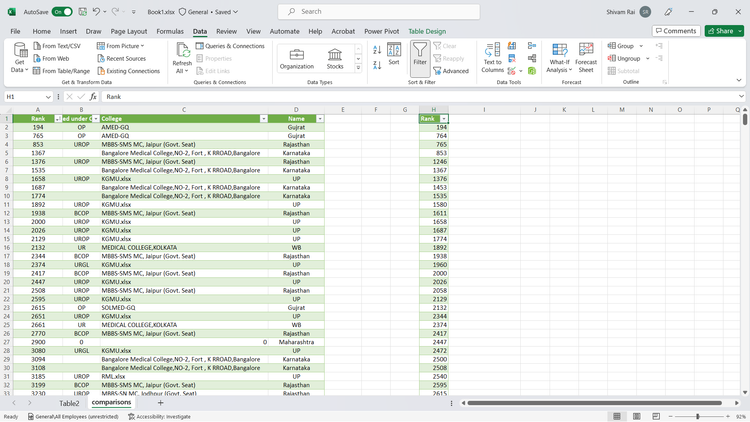Open the Power Pivot tab
The width and height of the screenshot is (750, 422).
(x=382, y=31)
